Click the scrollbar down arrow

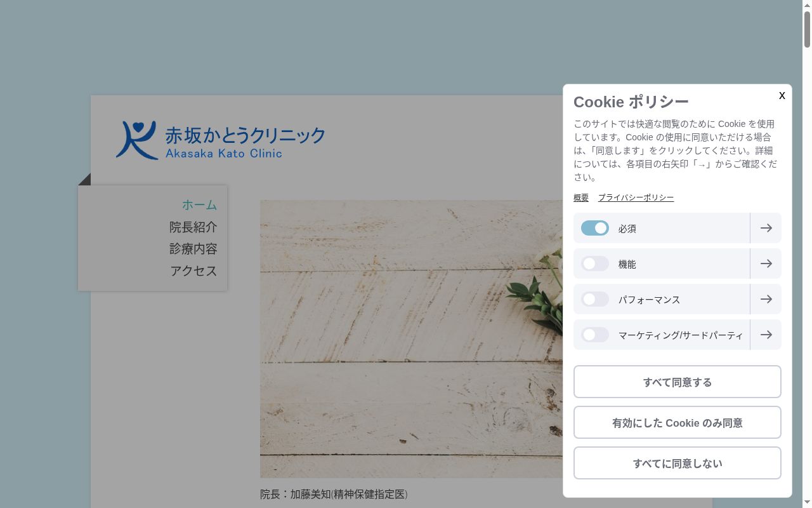click(807, 503)
